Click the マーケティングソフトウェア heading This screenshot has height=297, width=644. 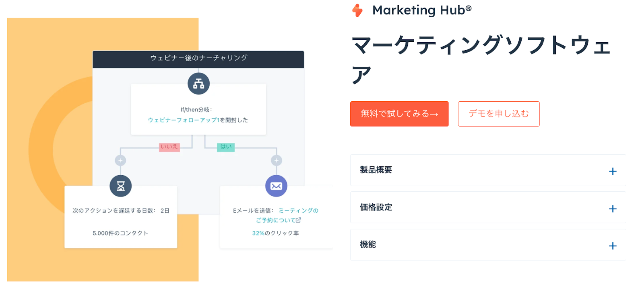pos(481,59)
